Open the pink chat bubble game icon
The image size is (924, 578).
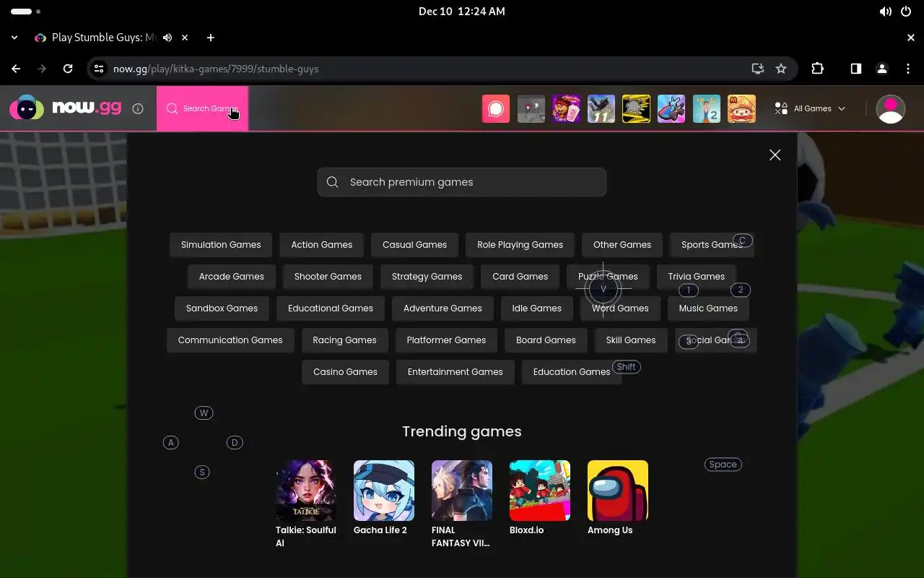pos(496,108)
